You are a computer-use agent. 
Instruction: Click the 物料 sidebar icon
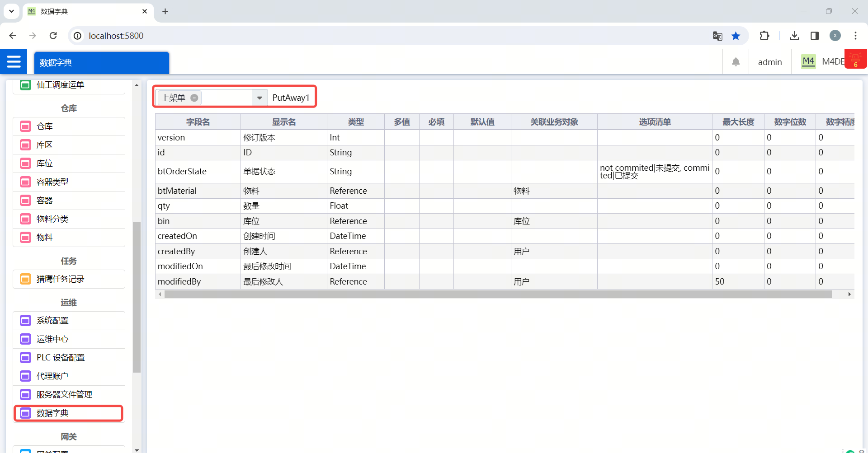26,238
